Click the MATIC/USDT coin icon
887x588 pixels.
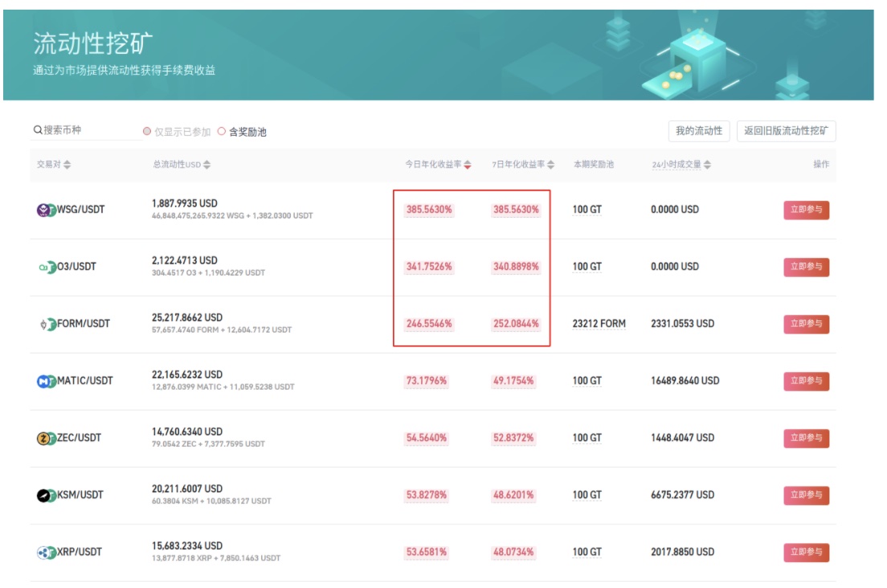coord(47,382)
